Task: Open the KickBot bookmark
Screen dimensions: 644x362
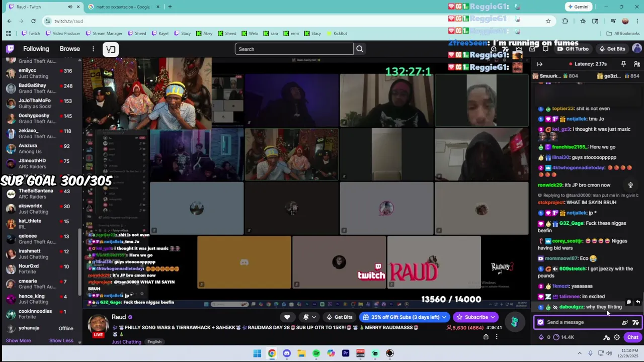Action: click(x=337, y=33)
